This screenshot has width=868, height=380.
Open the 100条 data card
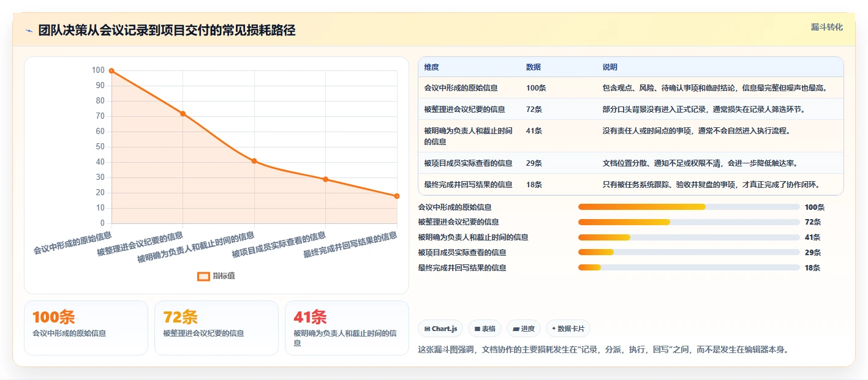pyautogui.click(x=86, y=328)
